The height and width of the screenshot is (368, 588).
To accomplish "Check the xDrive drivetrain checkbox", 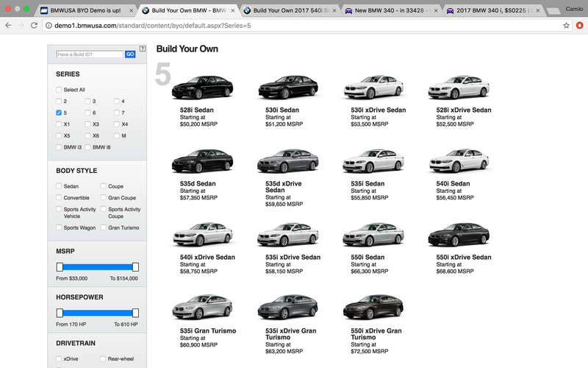I will click(x=59, y=358).
